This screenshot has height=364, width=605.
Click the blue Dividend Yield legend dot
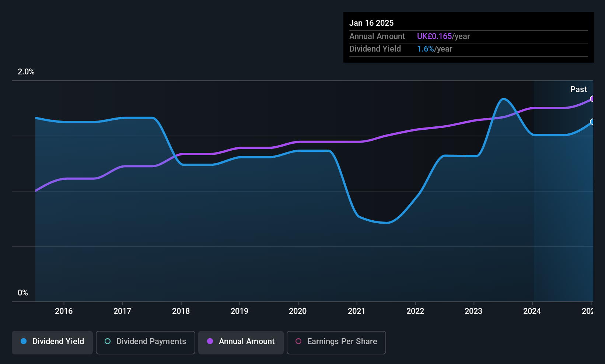pos(24,341)
